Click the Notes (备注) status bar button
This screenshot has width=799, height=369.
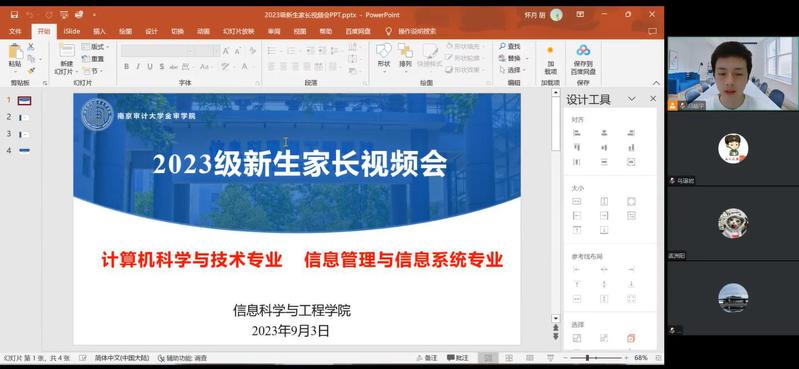pos(427,358)
